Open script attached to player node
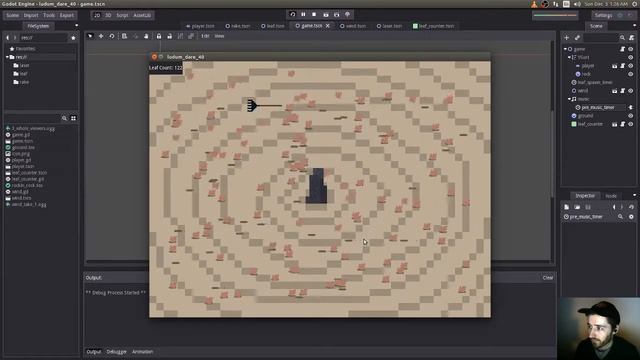The image size is (640, 360). point(622,66)
